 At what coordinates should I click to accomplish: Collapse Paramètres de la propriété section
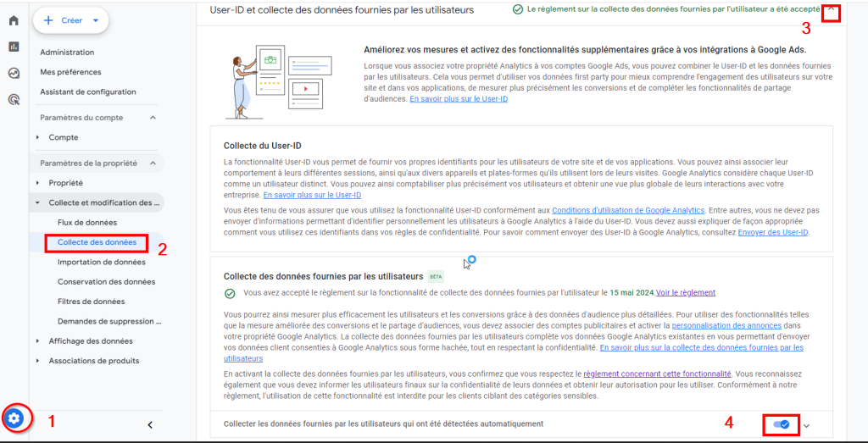click(153, 163)
